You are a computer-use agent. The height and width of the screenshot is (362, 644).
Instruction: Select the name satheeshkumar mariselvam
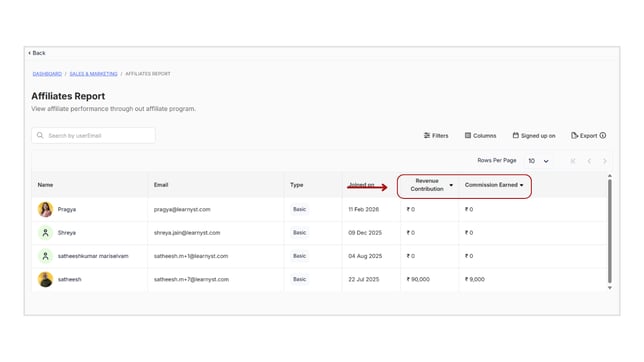pos(93,256)
